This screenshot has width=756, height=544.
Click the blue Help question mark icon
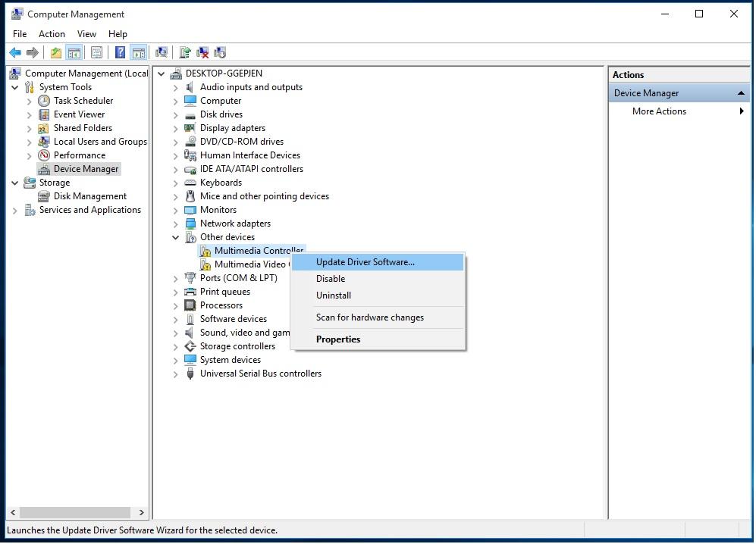pyautogui.click(x=120, y=52)
